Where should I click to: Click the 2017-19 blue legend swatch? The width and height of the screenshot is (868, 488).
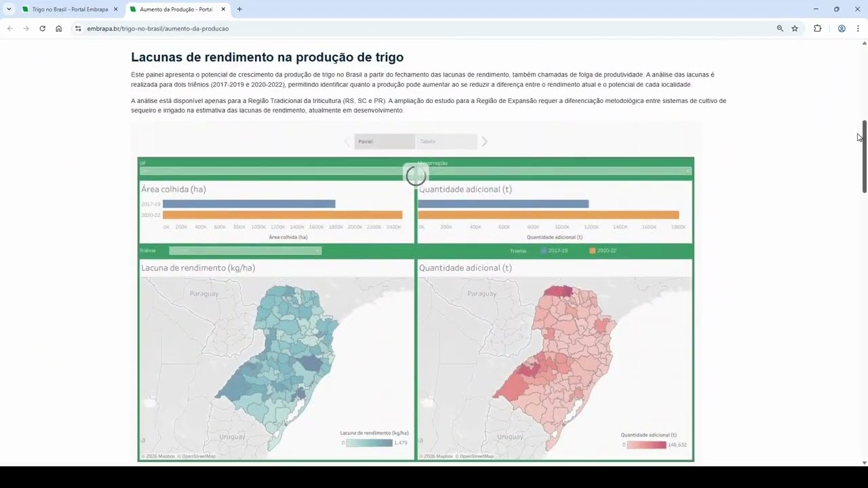544,251
